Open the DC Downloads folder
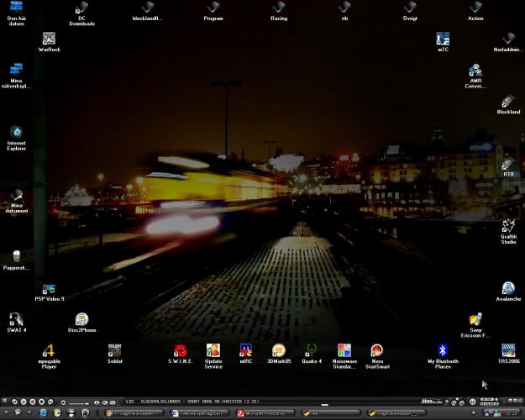 81,8
